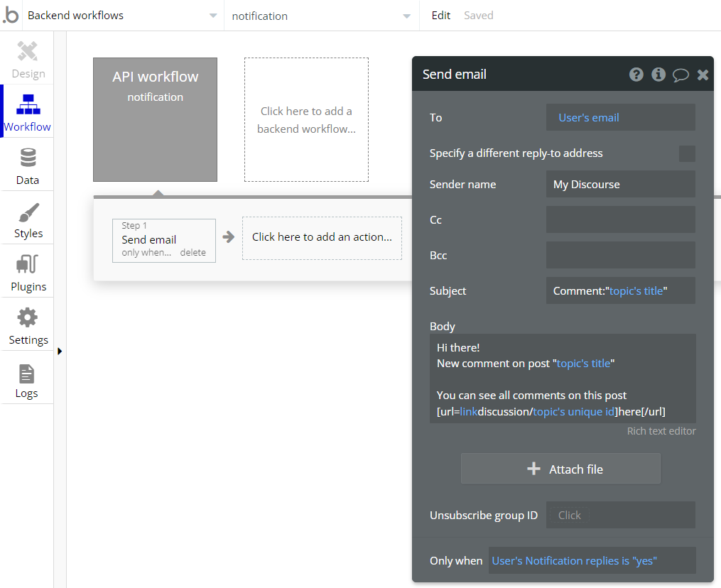This screenshot has width=721, height=588.
Task: Click the Attach file button
Action: coord(560,469)
